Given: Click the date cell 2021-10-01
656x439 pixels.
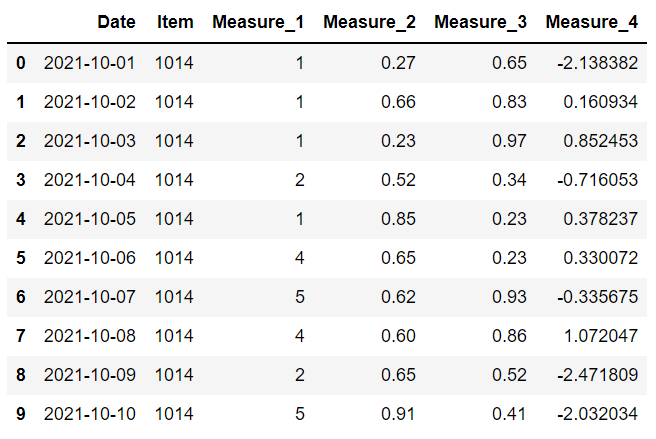Looking at the screenshot, I should coord(90,63).
